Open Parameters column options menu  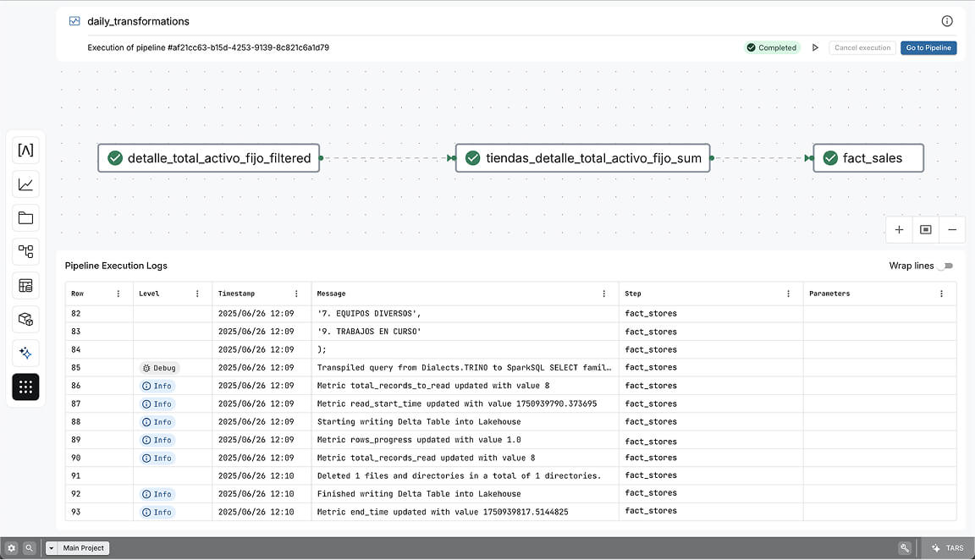(x=941, y=294)
